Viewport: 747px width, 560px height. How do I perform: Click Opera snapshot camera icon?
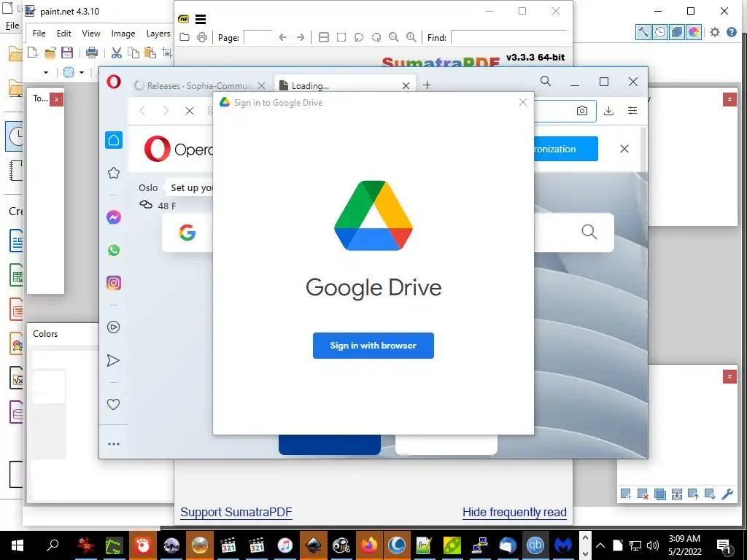(581, 111)
